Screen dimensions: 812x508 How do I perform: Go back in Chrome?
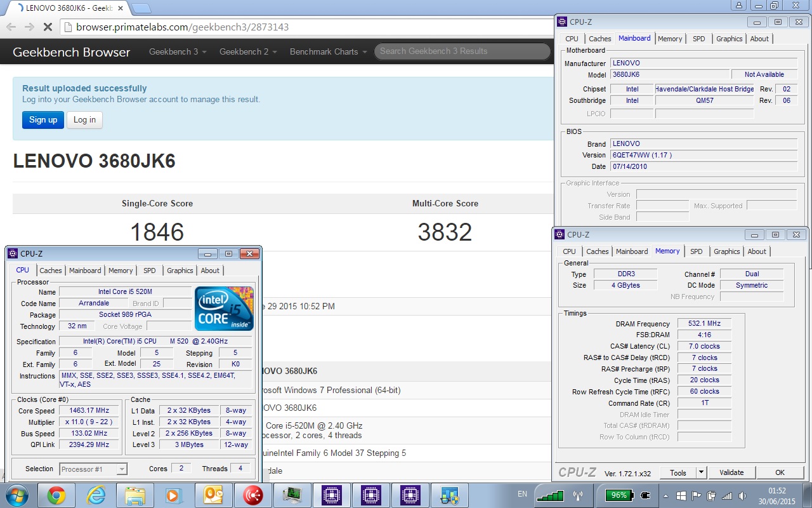click(11, 27)
